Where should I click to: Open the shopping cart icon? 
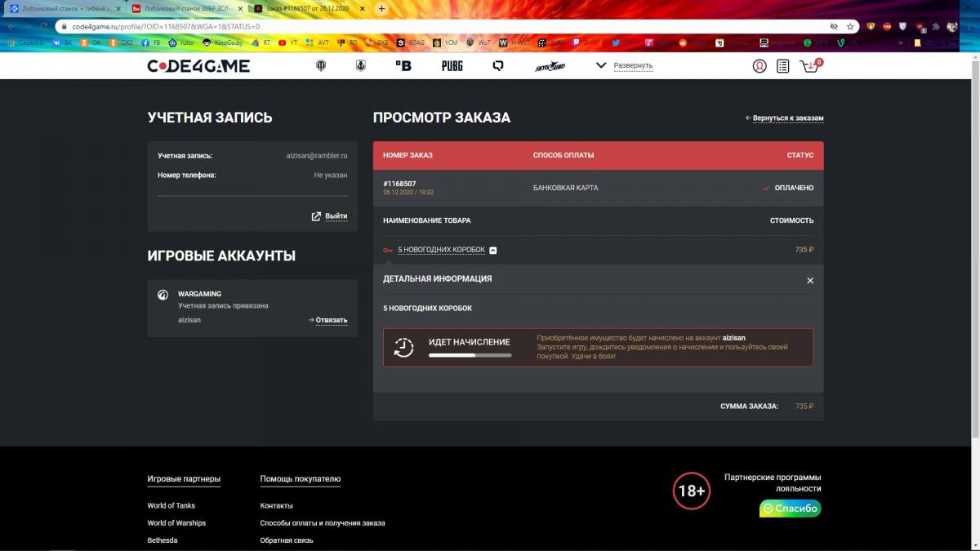pos(809,66)
